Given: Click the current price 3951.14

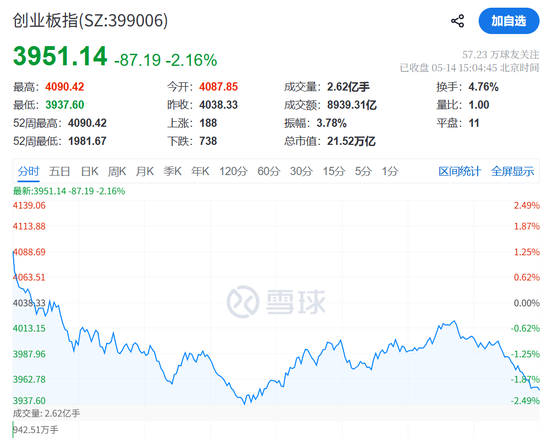Looking at the screenshot, I should tap(60, 56).
